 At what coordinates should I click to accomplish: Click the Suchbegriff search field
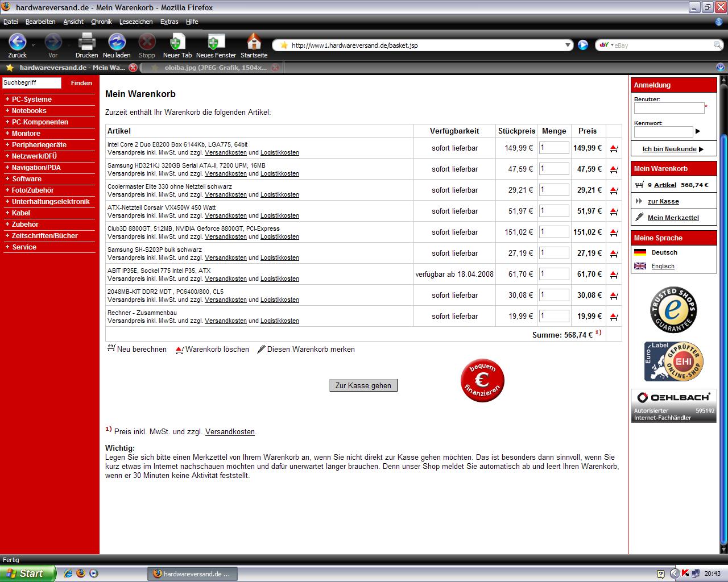tap(31, 83)
